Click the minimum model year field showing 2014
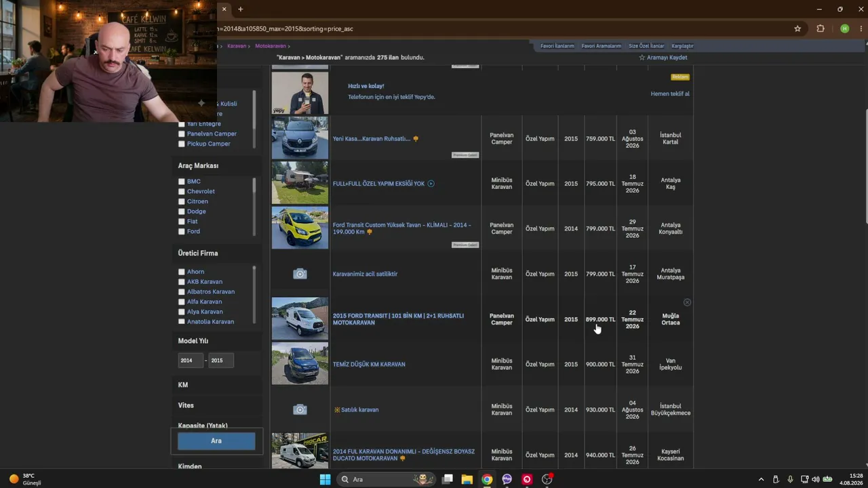This screenshot has width=868, height=488. click(x=191, y=361)
